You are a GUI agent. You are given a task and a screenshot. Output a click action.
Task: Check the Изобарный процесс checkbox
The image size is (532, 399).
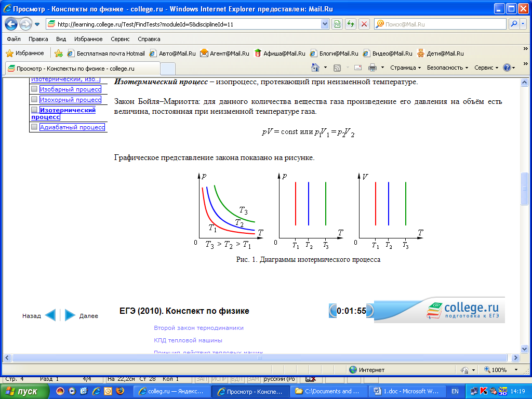tap(34, 89)
